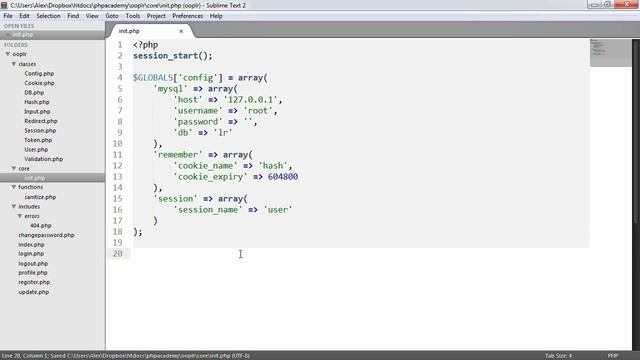Open Token.php in sidebar

point(38,140)
